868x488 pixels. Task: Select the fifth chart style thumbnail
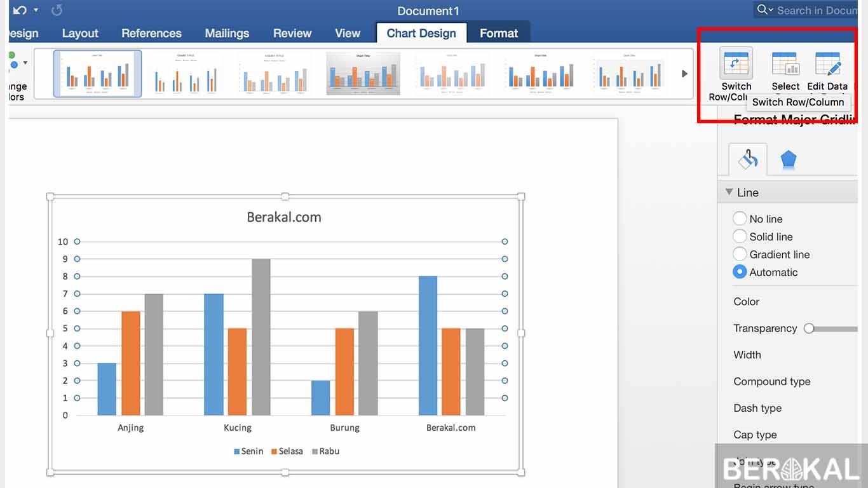click(x=452, y=74)
